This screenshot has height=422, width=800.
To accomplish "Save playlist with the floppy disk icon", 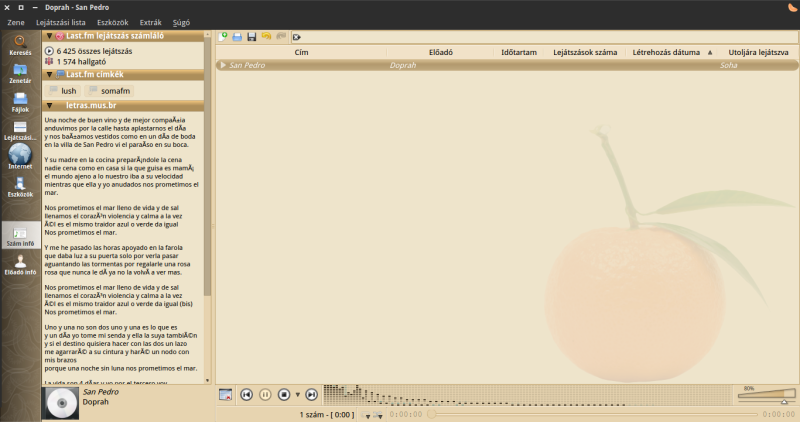I will point(252,37).
